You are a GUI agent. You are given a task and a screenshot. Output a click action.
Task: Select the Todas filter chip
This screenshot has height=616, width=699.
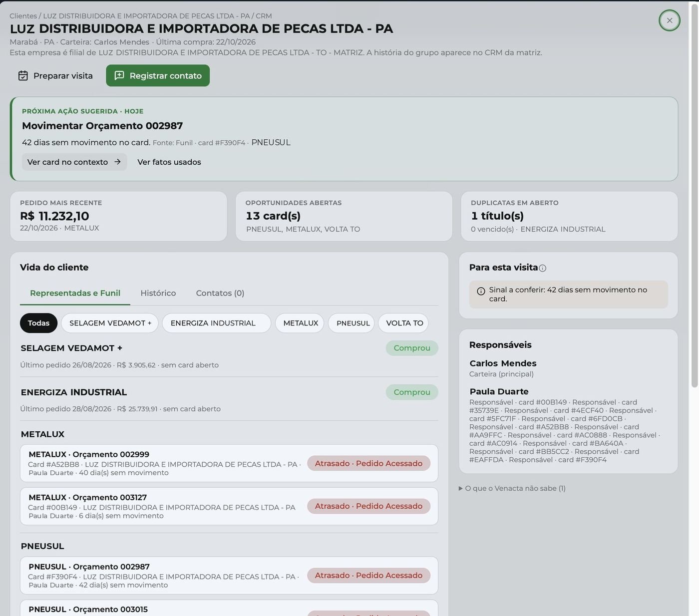coord(38,323)
